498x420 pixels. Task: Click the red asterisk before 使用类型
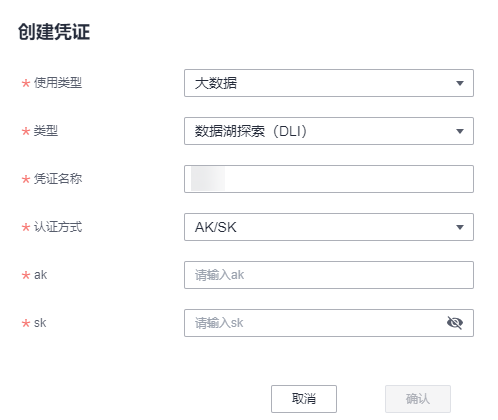[26, 83]
